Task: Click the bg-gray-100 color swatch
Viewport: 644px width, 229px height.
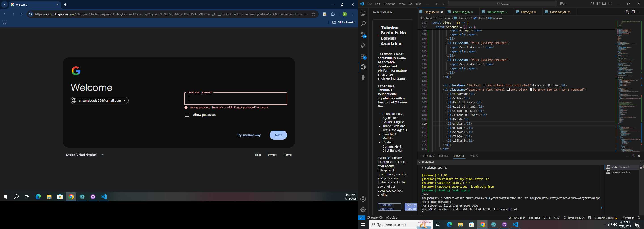Action: click(531, 89)
